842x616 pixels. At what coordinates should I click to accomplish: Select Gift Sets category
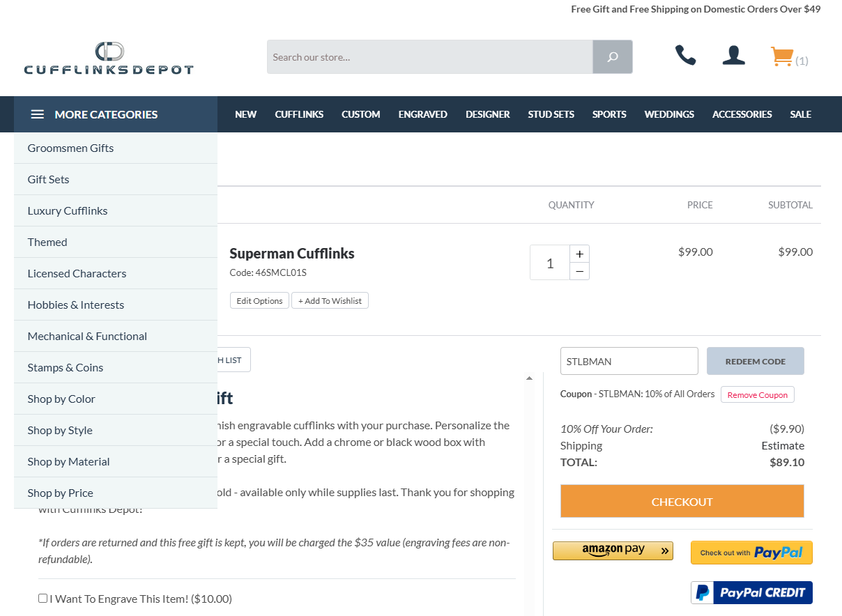click(x=116, y=179)
